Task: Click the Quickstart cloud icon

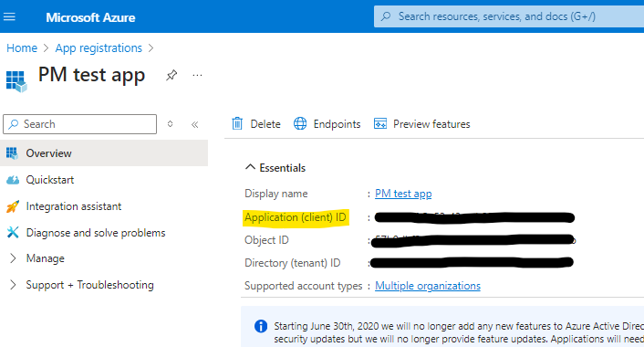Action: coord(13,180)
